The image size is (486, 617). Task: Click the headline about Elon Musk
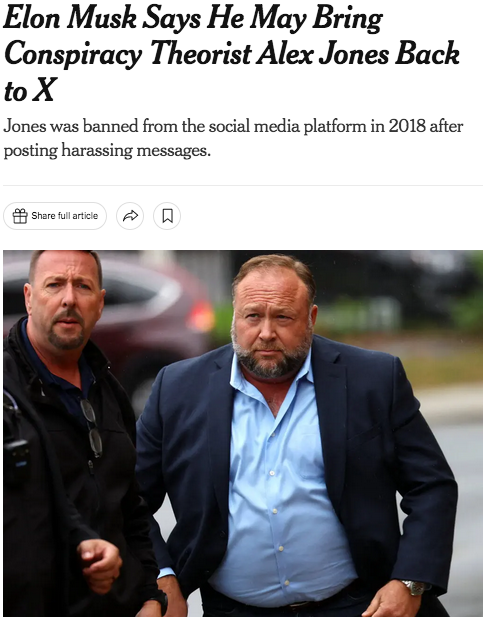(232, 54)
